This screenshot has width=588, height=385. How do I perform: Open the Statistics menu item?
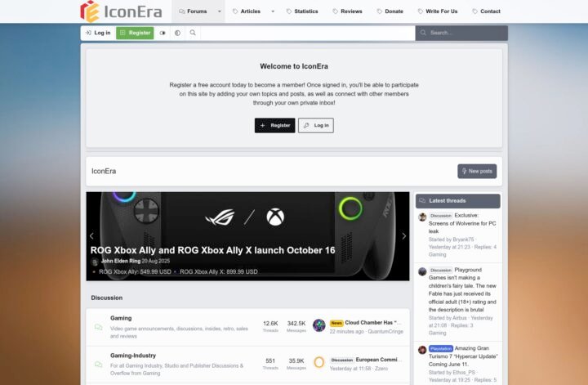(x=302, y=11)
